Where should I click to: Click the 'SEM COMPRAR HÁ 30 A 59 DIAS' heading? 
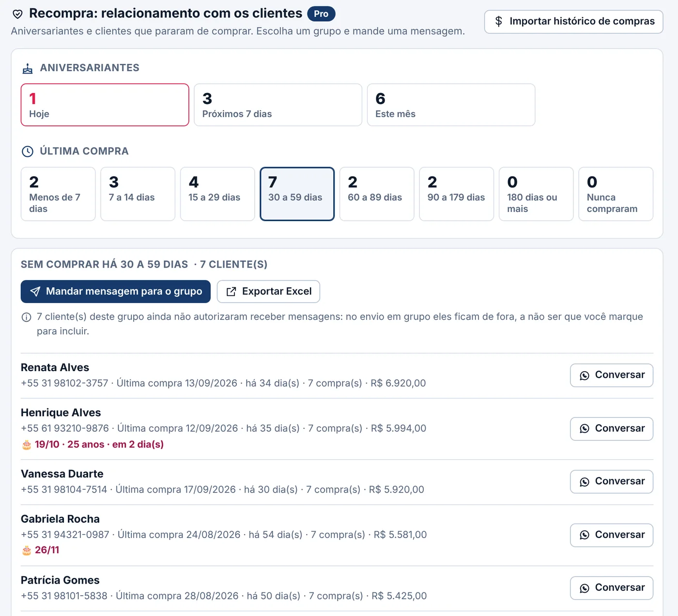104,265
